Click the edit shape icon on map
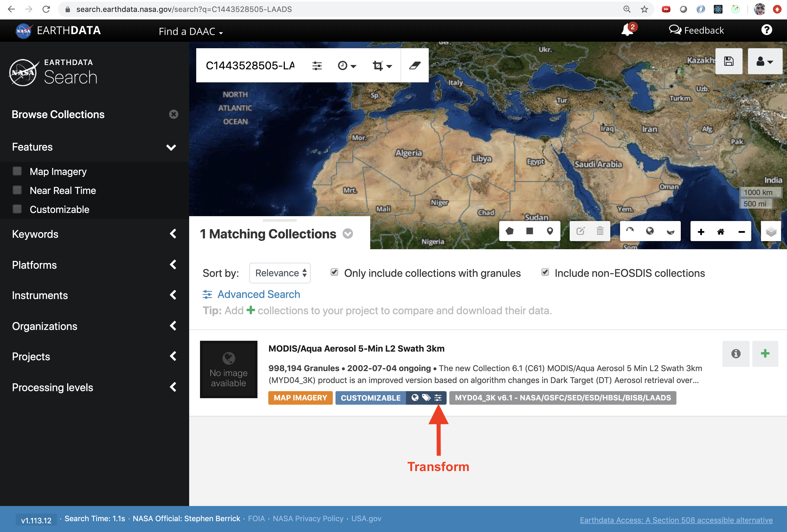 [580, 231]
